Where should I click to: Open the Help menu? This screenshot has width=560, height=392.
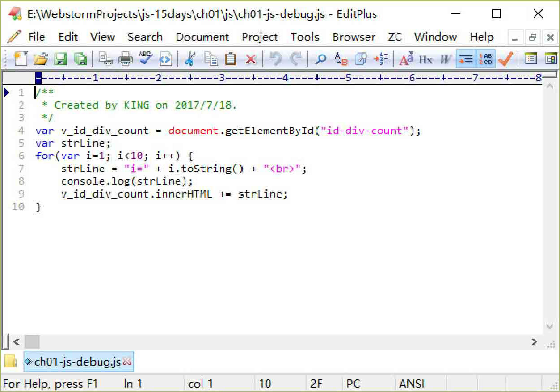(x=481, y=37)
